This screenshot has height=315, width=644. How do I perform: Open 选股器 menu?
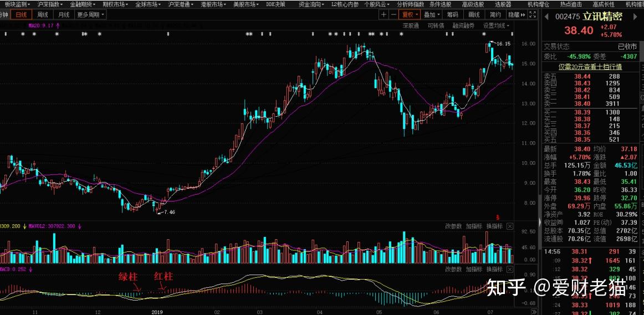[x=503, y=4]
